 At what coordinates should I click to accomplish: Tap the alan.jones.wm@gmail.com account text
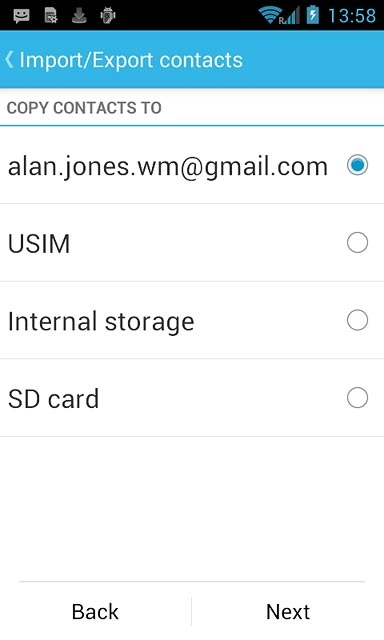tap(168, 167)
